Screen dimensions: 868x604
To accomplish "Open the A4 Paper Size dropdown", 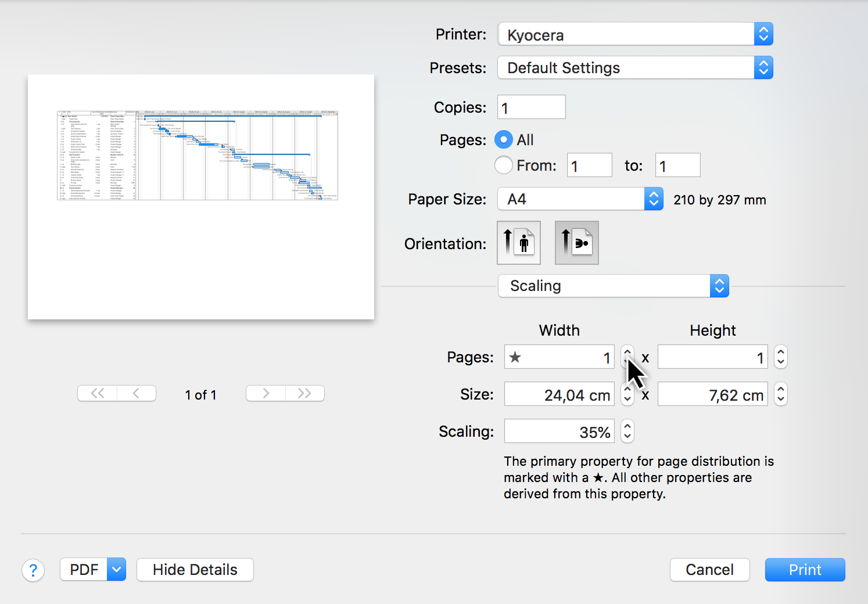I will coord(580,199).
